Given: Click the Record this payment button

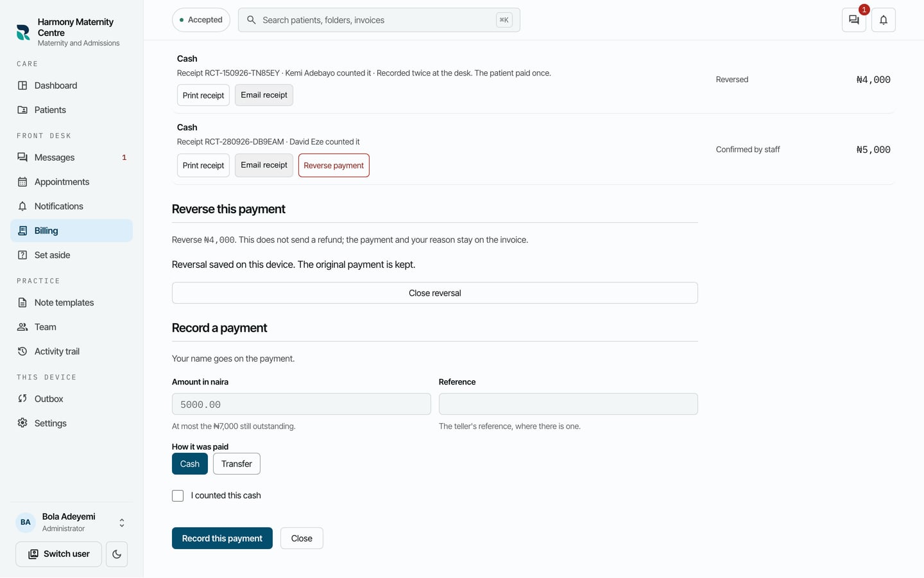Looking at the screenshot, I should pos(222,538).
